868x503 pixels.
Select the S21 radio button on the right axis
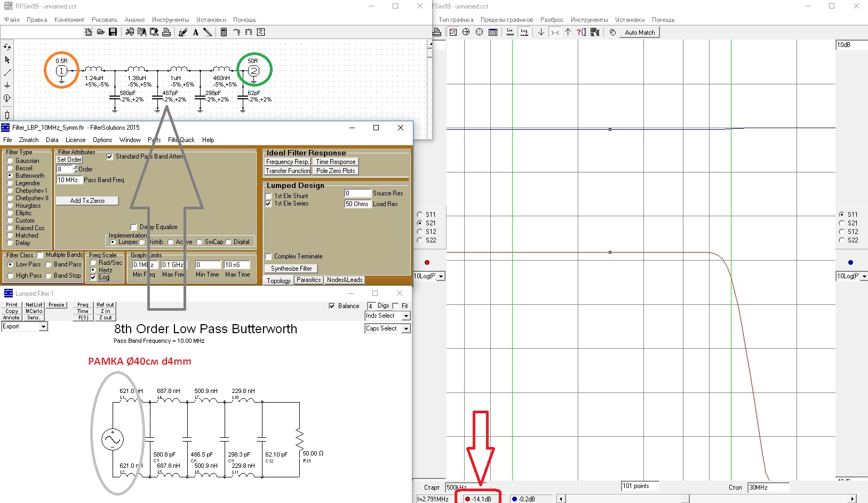(842, 223)
